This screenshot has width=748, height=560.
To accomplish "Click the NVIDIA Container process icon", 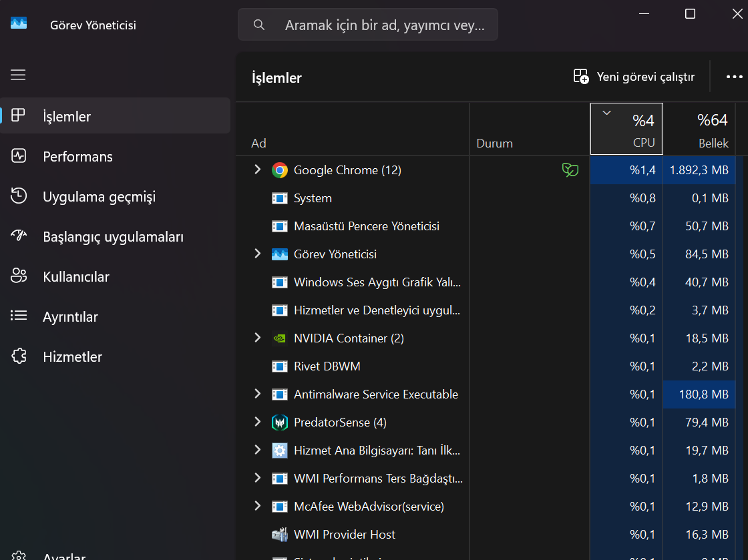I will pos(280,338).
